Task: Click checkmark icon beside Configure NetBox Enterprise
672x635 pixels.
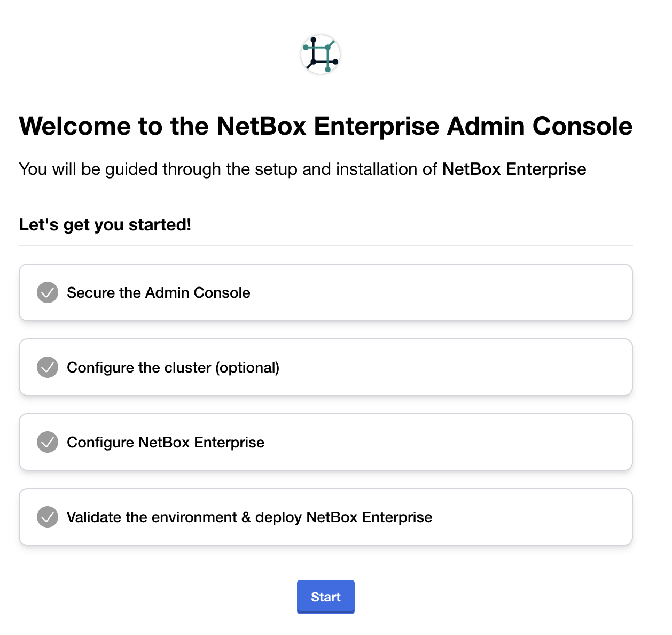Action: click(x=48, y=442)
